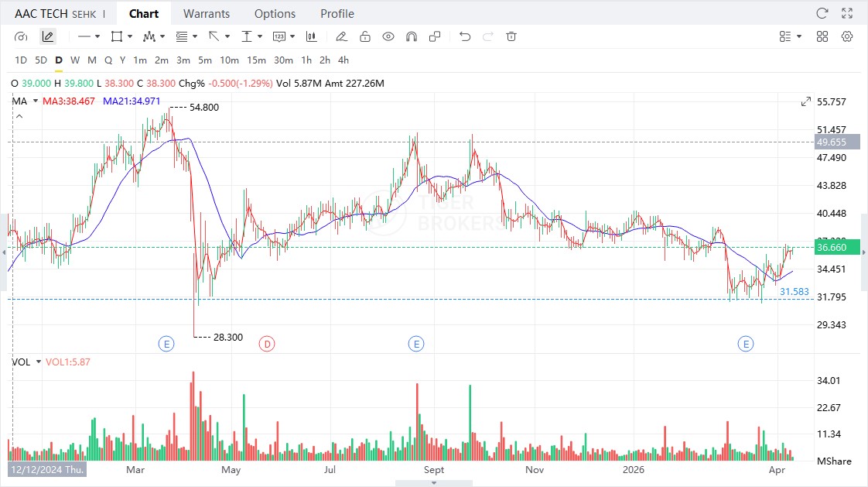Select the 5D timeframe
The width and height of the screenshot is (868, 487).
pos(41,60)
